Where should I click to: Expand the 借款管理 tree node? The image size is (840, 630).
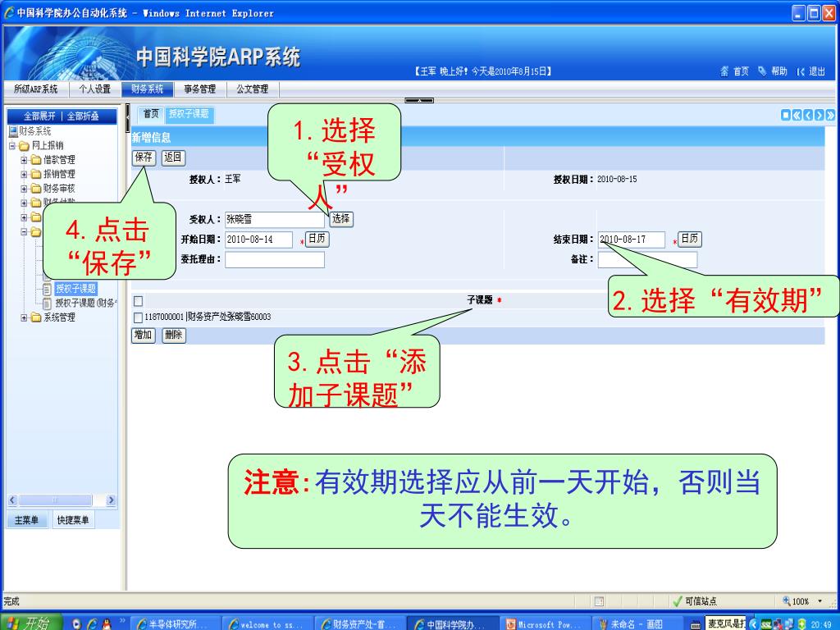24,160
